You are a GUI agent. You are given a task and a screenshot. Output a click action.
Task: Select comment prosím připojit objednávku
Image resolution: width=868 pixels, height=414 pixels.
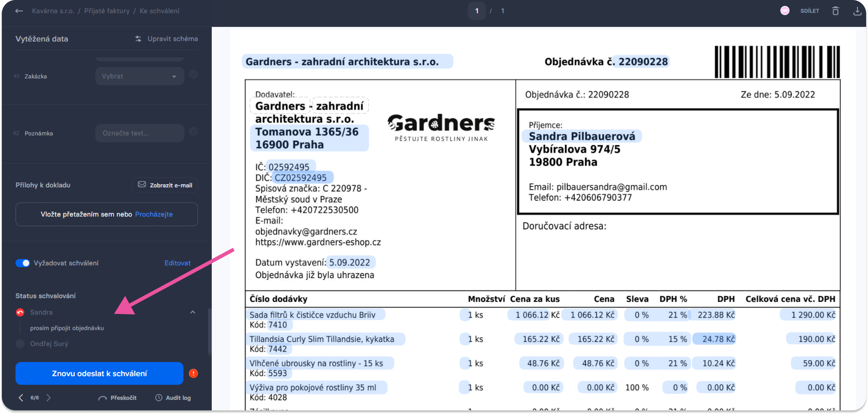tap(67, 328)
